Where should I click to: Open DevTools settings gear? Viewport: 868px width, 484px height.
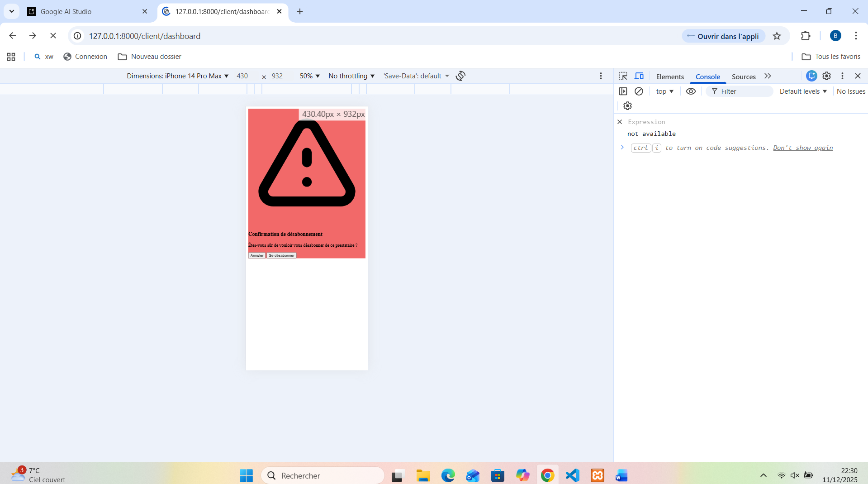826,76
